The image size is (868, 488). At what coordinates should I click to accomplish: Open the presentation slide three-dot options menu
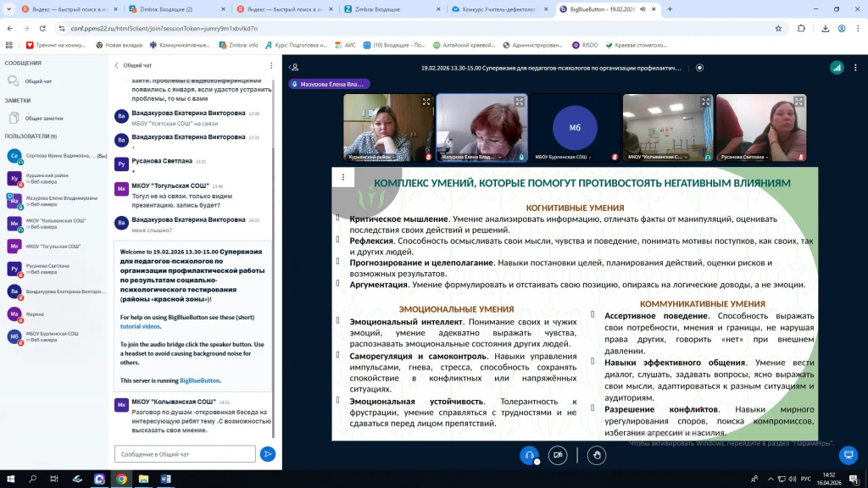[x=342, y=177]
